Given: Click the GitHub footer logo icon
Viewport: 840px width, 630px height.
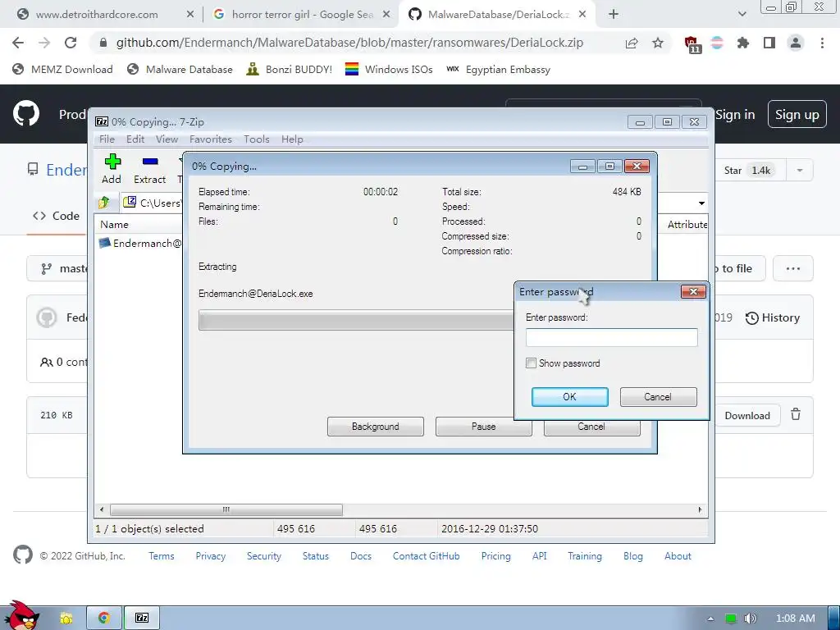Looking at the screenshot, I should point(22,555).
